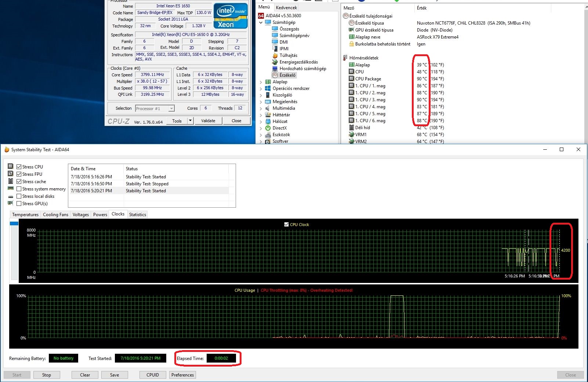Open the Energiagazdálkodás power icon
This screenshot has height=382, width=588.
point(275,62)
